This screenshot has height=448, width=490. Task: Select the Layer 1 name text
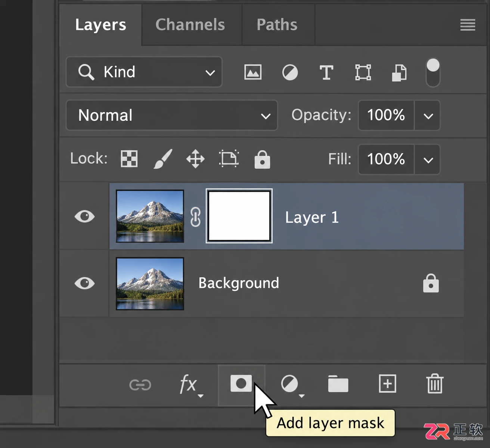pos(312,217)
